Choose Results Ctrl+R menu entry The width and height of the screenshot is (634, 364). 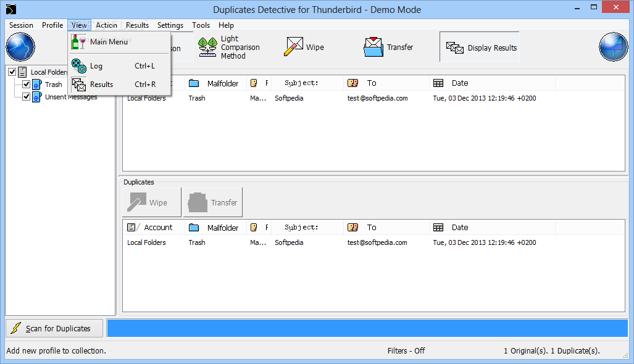click(119, 84)
